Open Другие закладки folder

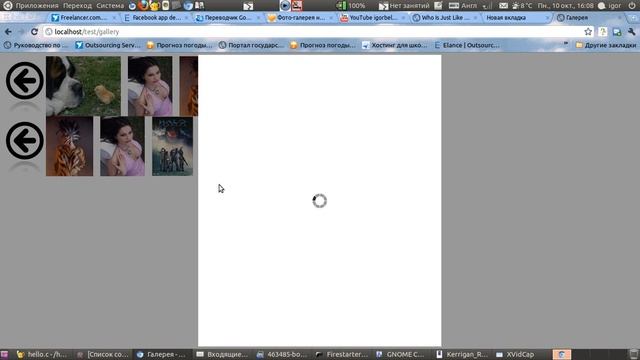point(606,45)
